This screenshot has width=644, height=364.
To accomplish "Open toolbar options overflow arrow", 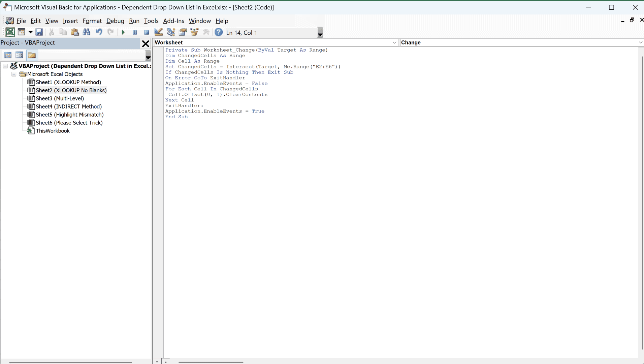I will click(x=320, y=33).
